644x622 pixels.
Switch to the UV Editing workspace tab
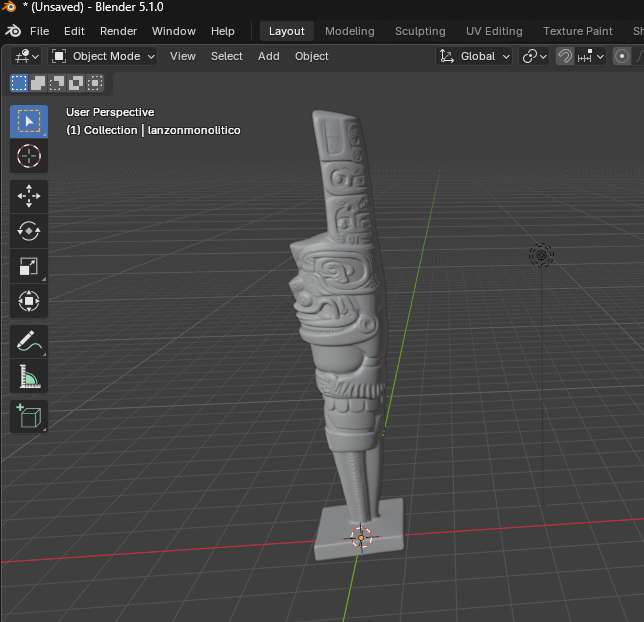[x=494, y=31]
